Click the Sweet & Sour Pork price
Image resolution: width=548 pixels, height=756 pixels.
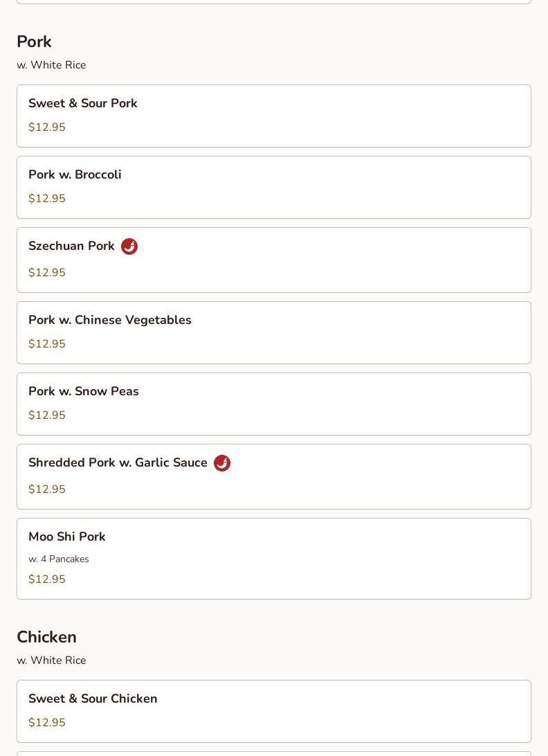point(47,127)
